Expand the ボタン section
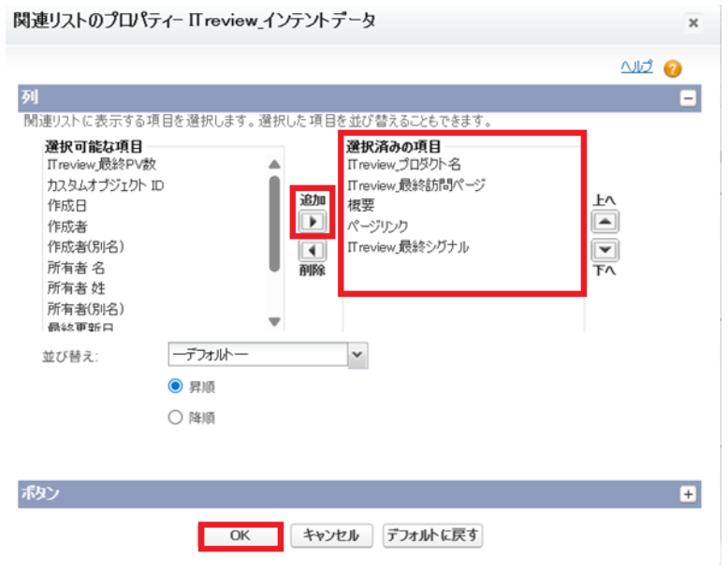The width and height of the screenshot is (728, 571). 688,494
